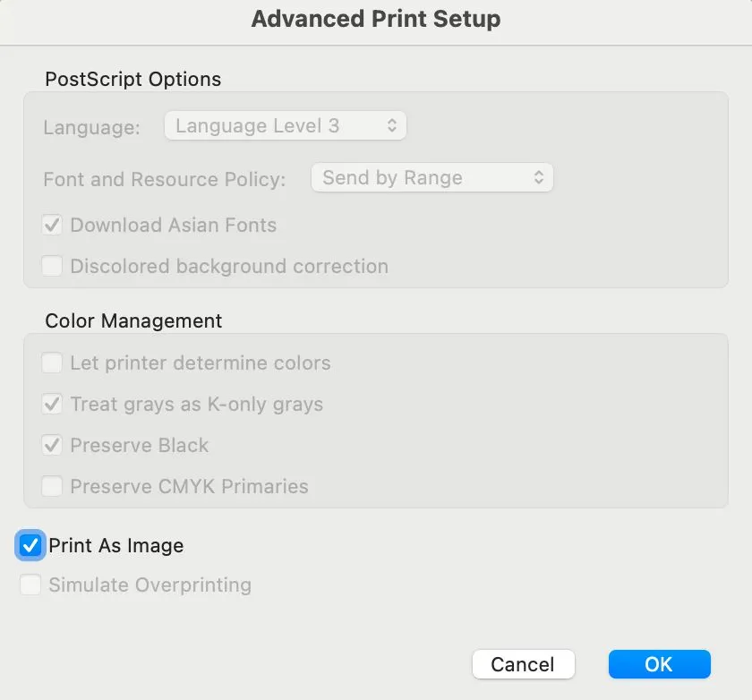This screenshot has height=700, width=752.
Task: Open the Language Level 3 dropdown
Action: point(285,125)
